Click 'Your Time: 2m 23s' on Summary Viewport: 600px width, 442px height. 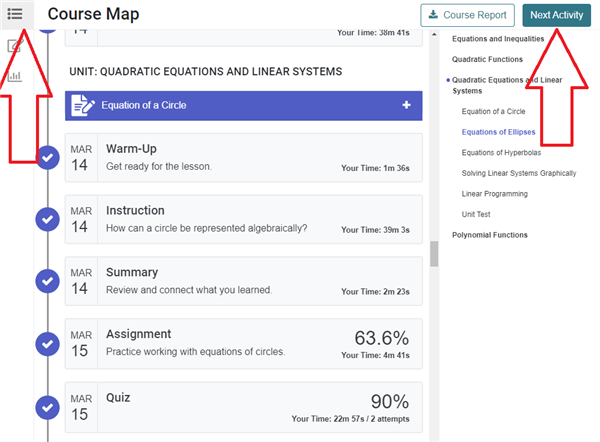point(375,292)
